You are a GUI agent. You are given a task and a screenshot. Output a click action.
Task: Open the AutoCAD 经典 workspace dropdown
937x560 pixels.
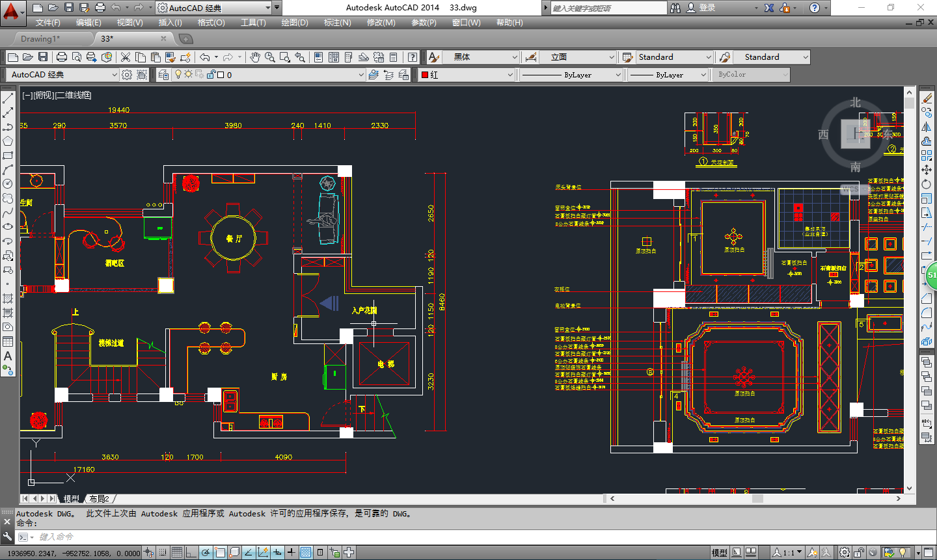click(x=64, y=75)
